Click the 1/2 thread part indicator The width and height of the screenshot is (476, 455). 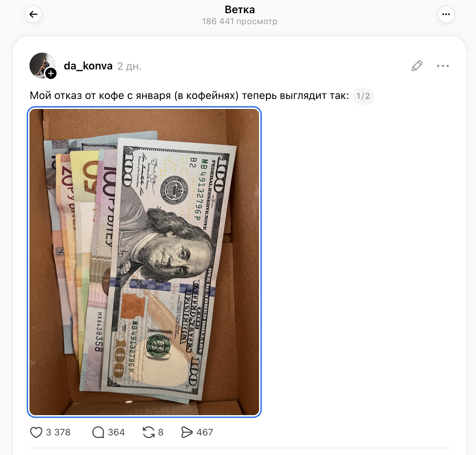click(363, 96)
